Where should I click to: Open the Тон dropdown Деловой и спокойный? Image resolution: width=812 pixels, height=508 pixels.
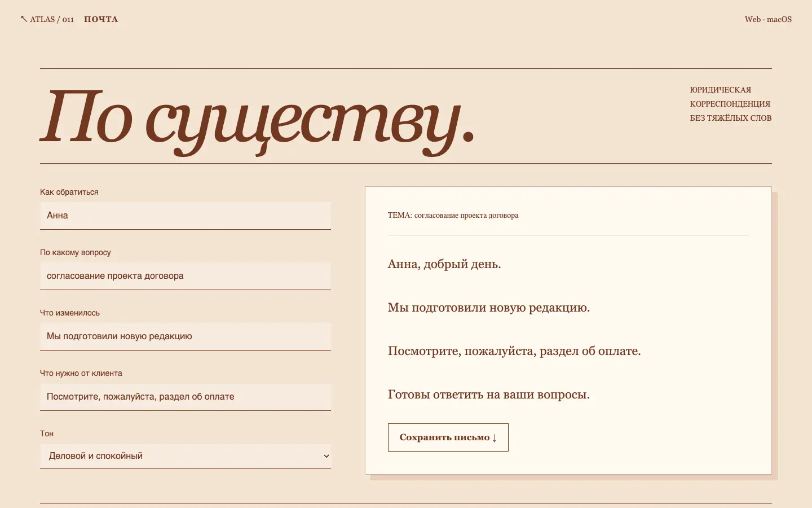tap(186, 456)
